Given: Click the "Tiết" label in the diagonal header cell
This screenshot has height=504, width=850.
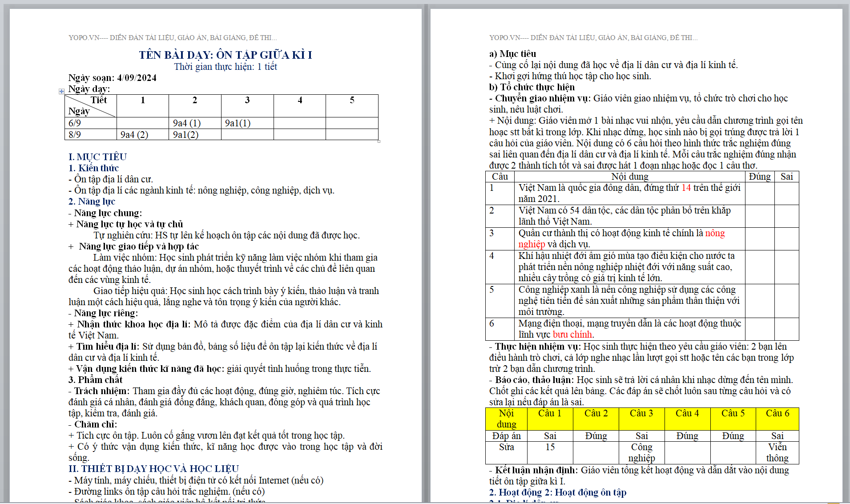Looking at the screenshot, I should pos(99,100).
